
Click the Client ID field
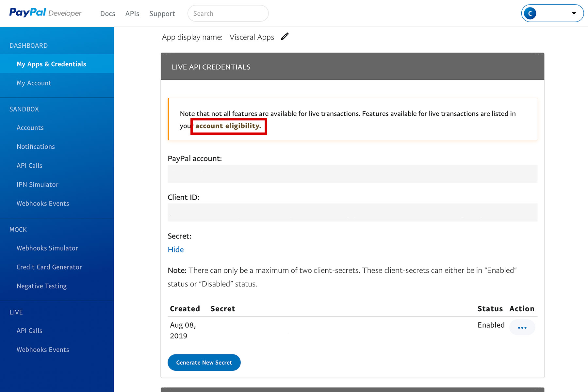pos(352,212)
